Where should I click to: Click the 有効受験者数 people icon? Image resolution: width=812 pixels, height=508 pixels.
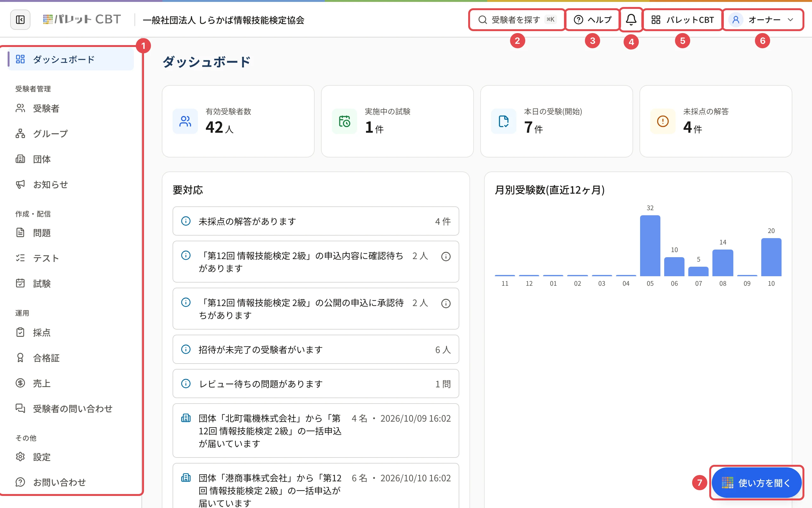(x=185, y=121)
